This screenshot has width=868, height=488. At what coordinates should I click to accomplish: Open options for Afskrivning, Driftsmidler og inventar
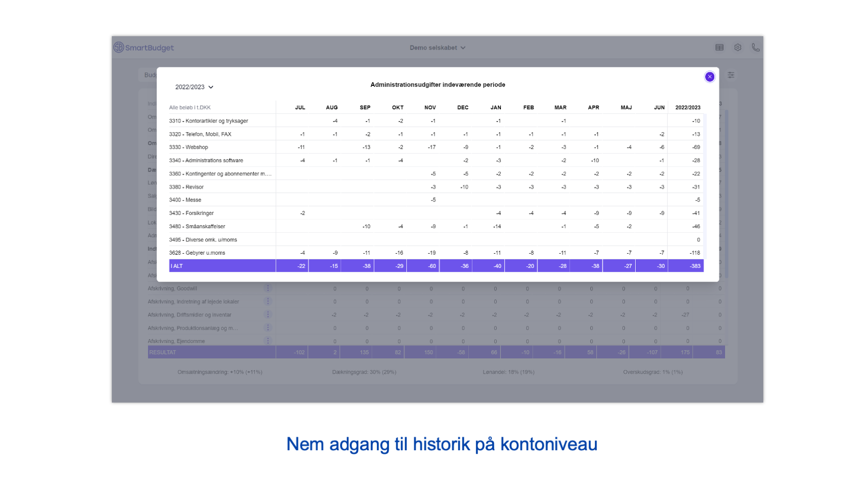pos(268,314)
